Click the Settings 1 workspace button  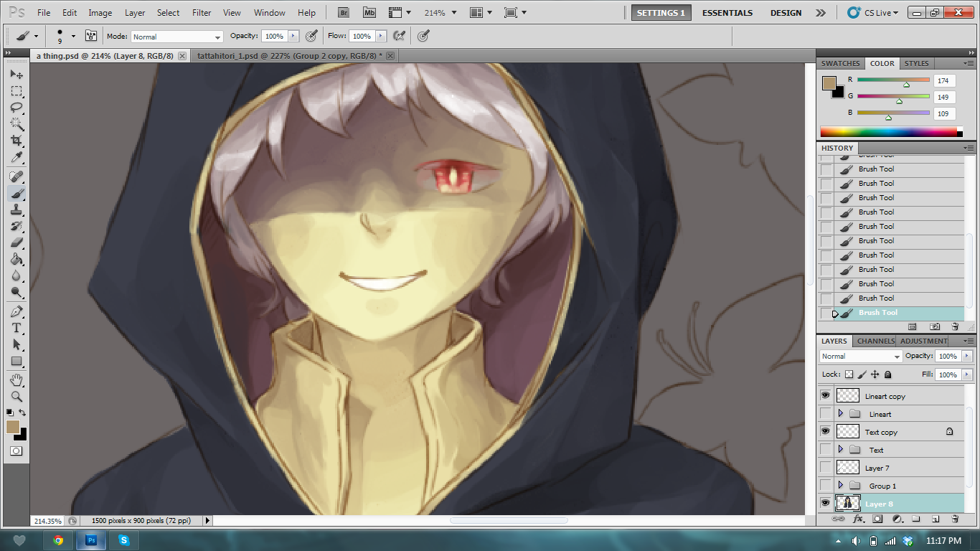(661, 13)
